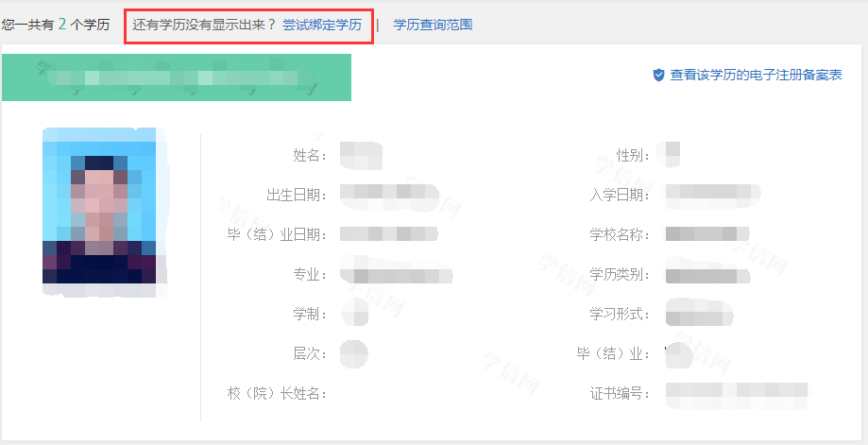Click the 学制 field label
Screen dimensions: 868x445
[310, 314]
